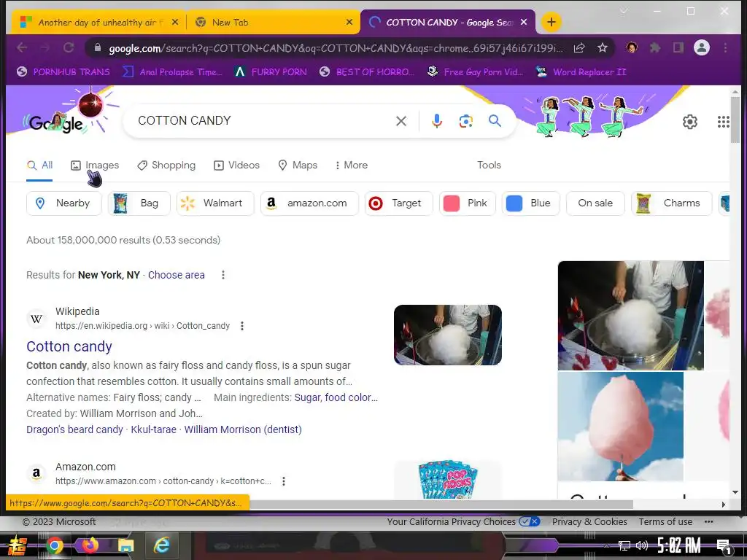Apply the Walmart filter chip
Image resolution: width=747 pixels, height=560 pixels.
point(215,203)
